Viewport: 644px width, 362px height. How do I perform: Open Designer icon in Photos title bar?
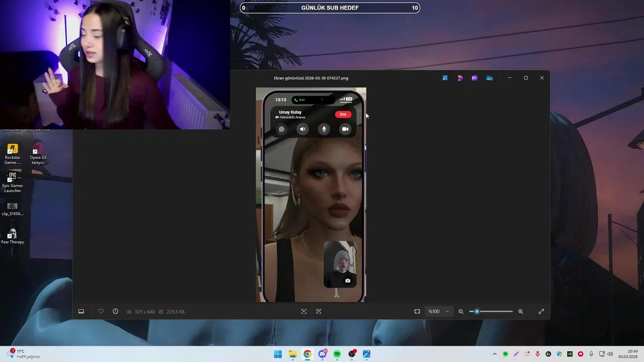(460, 78)
